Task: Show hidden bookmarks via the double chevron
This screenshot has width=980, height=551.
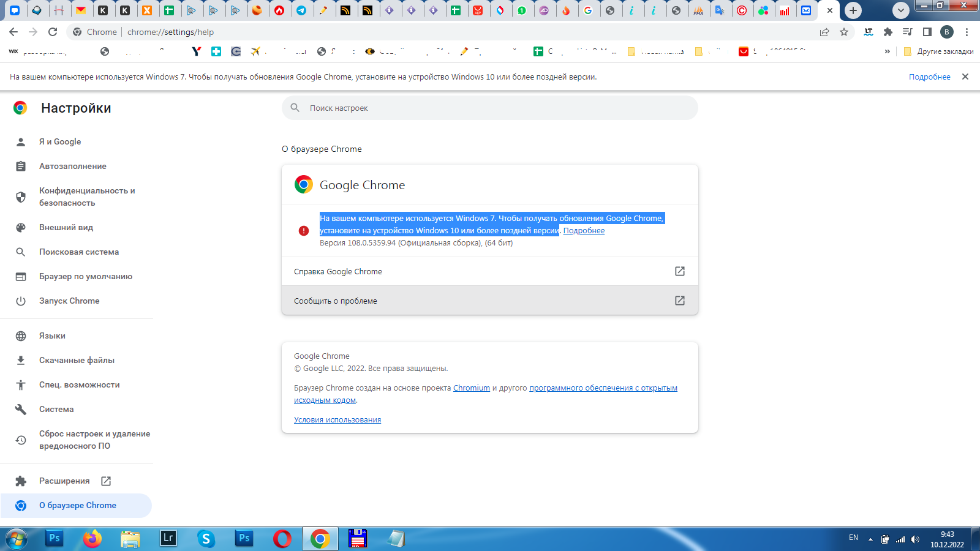Action: point(888,51)
